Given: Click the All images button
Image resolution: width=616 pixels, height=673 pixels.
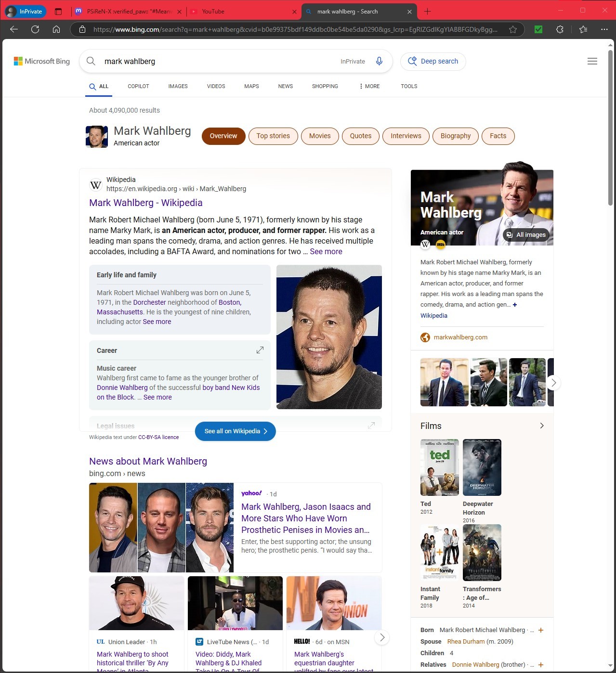Looking at the screenshot, I should click(526, 235).
